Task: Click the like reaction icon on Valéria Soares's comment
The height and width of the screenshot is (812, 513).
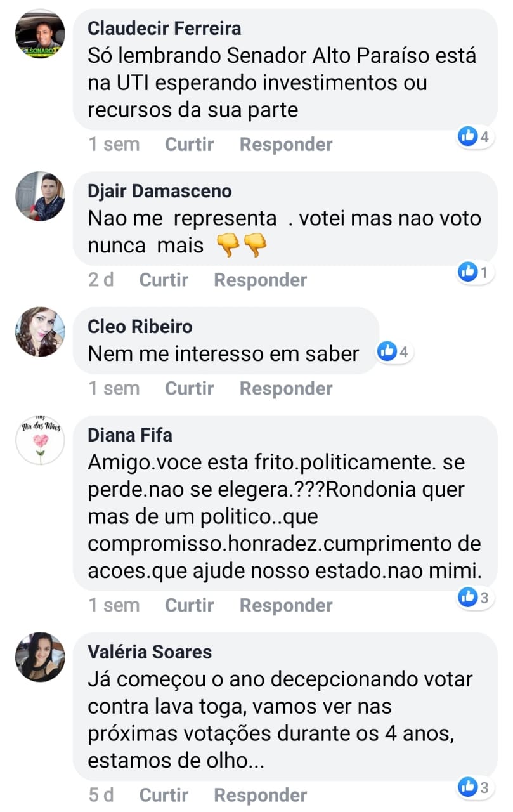Action: pos(468,787)
